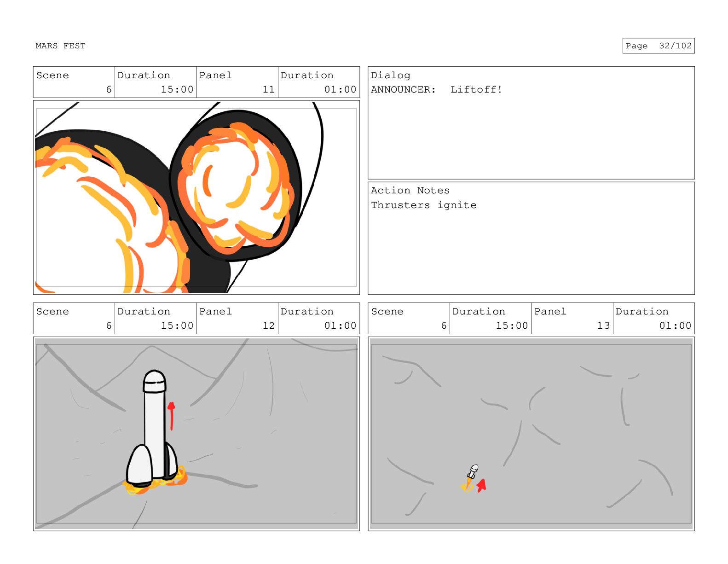Select panel 11 thruster flames thumbnail

196,198
